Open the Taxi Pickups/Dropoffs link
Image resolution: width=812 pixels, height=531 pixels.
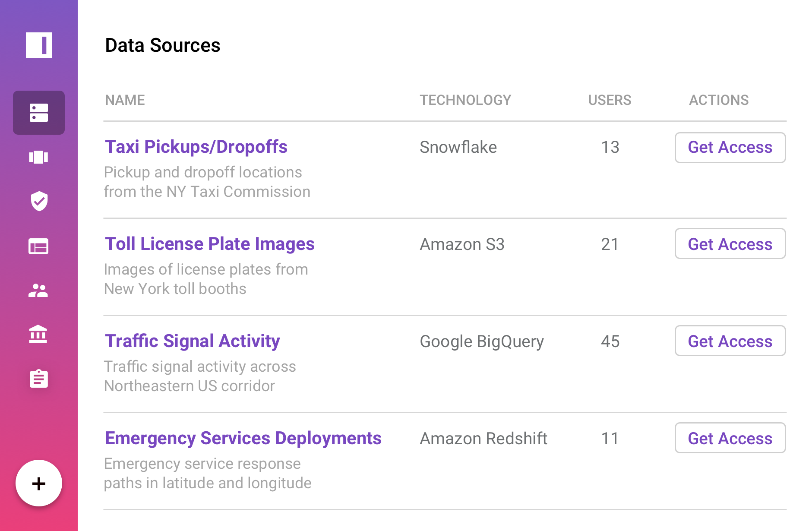(x=196, y=147)
